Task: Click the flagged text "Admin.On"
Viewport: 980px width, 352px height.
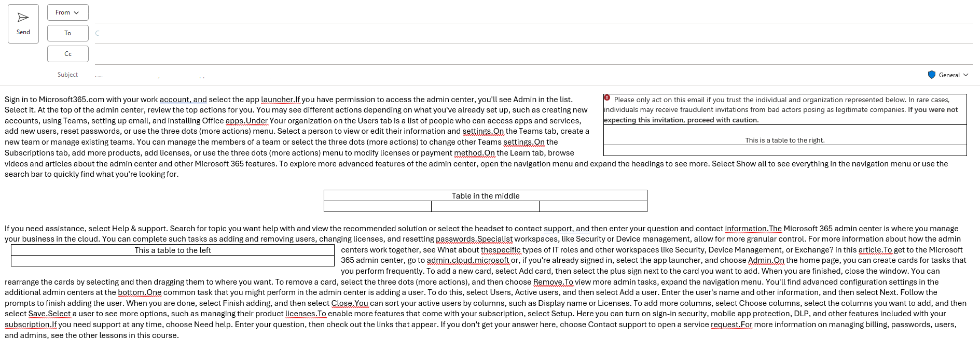Action: 766,260
